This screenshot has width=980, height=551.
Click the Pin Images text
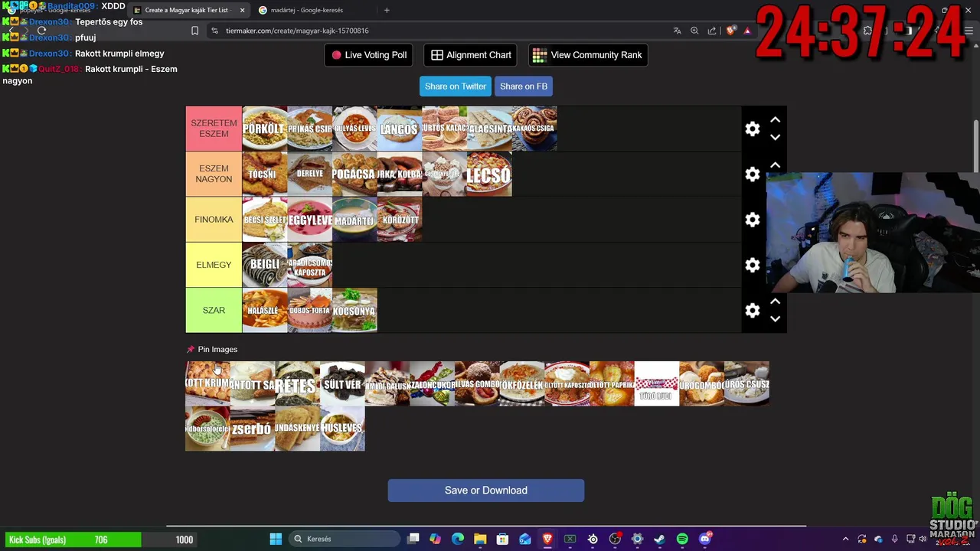point(217,349)
